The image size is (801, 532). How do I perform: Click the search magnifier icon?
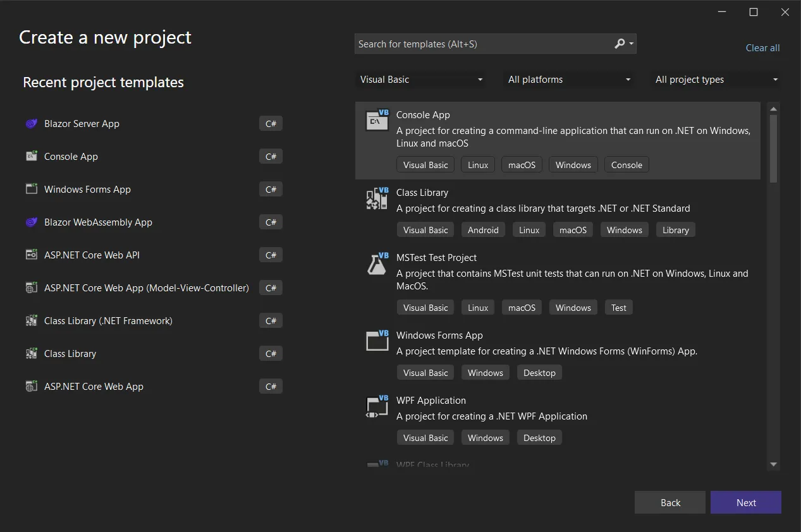(x=620, y=44)
